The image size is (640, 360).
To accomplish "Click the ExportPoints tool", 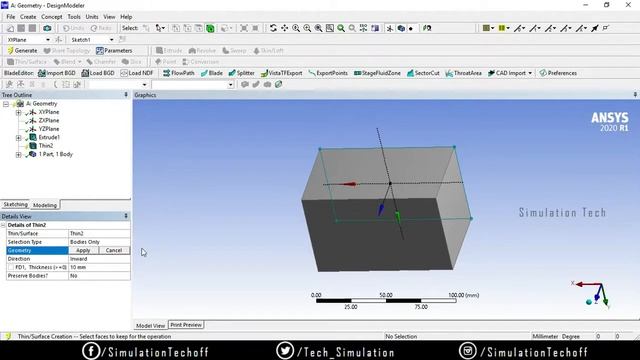I will click(x=328, y=73).
